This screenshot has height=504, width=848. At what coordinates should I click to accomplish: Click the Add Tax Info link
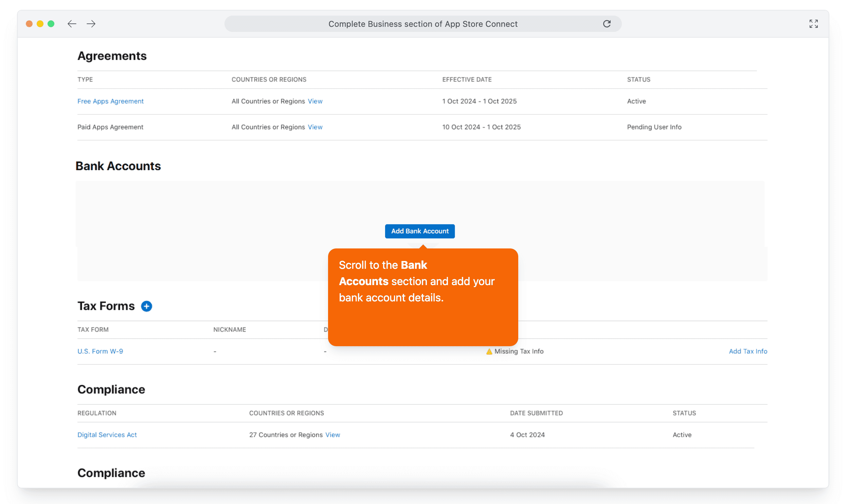(747, 351)
